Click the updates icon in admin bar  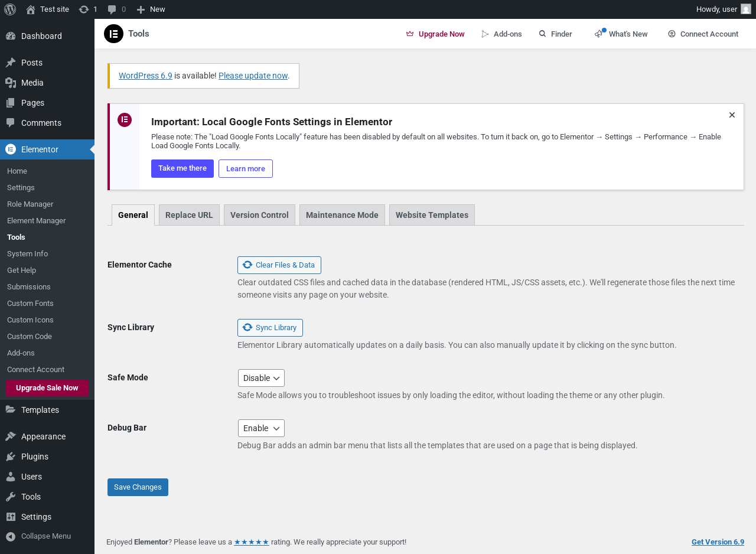coord(84,9)
